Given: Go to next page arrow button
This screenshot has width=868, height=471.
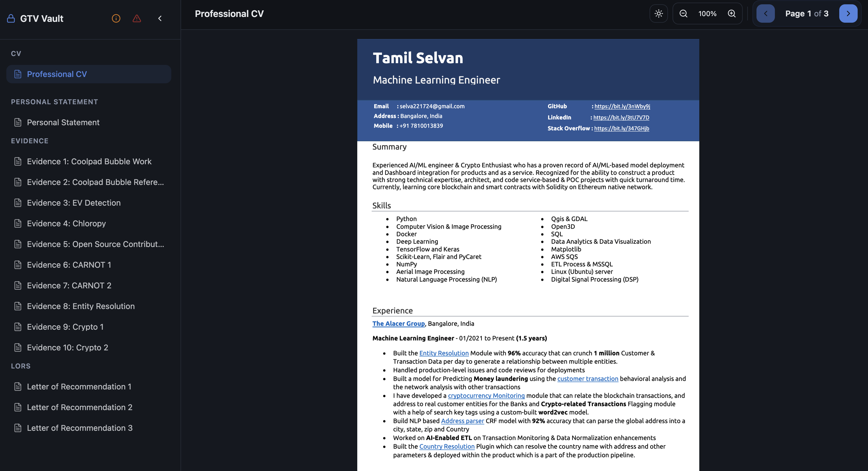Looking at the screenshot, I should click(x=848, y=13).
